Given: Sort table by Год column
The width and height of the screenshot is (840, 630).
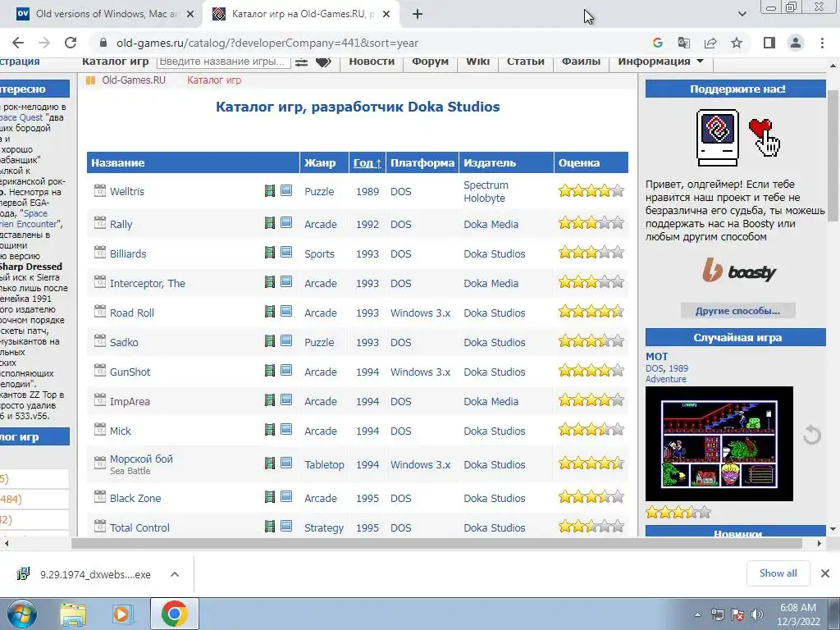Looking at the screenshot, I should [367, 163].
